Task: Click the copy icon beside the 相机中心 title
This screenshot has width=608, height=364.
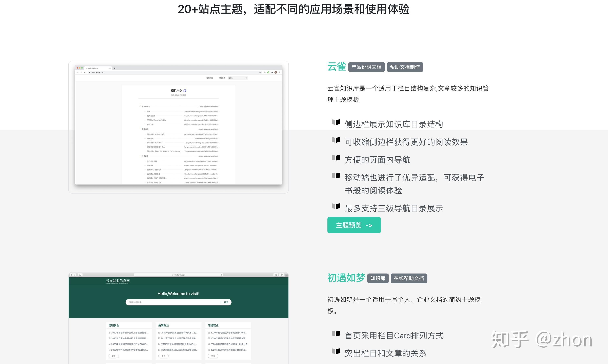Action: point(185,91)
